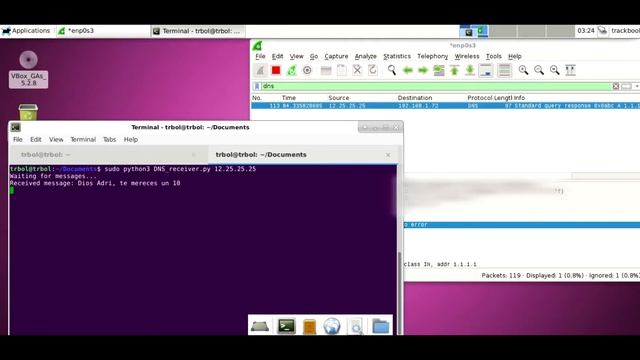640x360 pixels.
Task: Clear the dns display filter
Action: [x=616, y=86]
